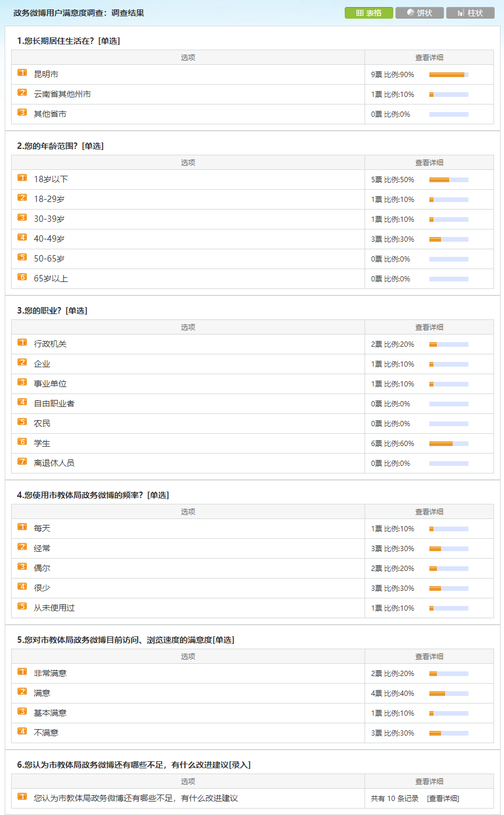Click the 选项 column header in question 3
504x815 pixels.
[188, 328]
